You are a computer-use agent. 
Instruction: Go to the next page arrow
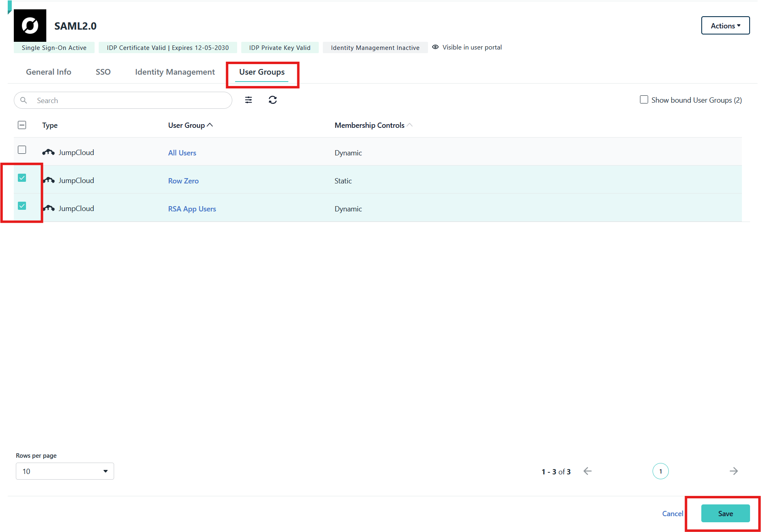pyautogui.click(x=733, y=471)
